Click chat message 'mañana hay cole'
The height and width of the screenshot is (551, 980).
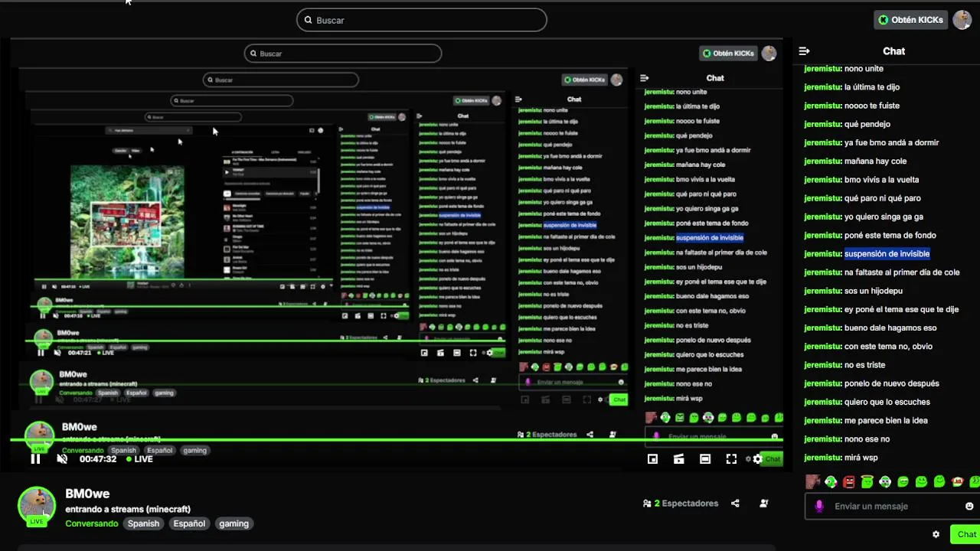[x=875, y=161]
